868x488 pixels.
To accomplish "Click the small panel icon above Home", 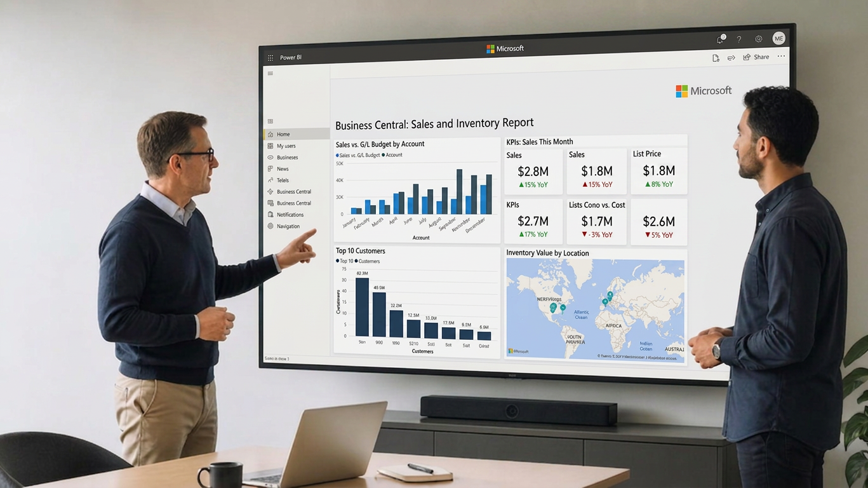I will click(270, 121).
